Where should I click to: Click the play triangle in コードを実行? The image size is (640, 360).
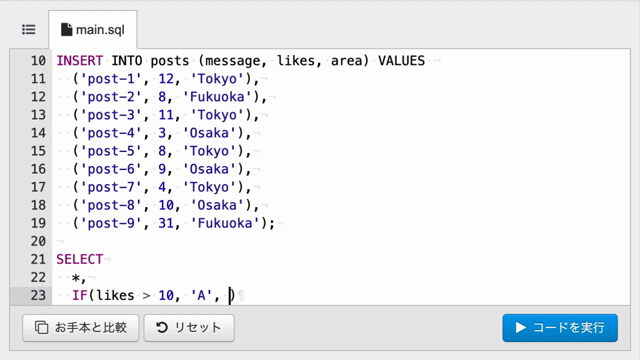[520, 327]
